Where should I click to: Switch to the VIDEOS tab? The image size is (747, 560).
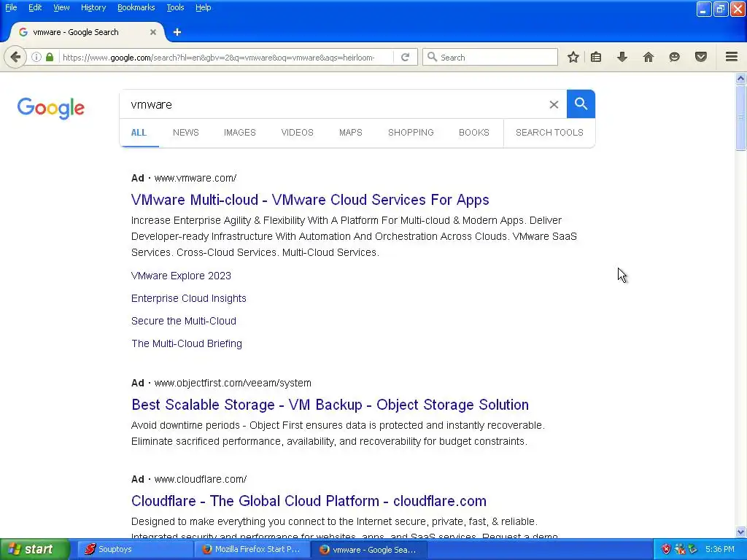point(298,133)
